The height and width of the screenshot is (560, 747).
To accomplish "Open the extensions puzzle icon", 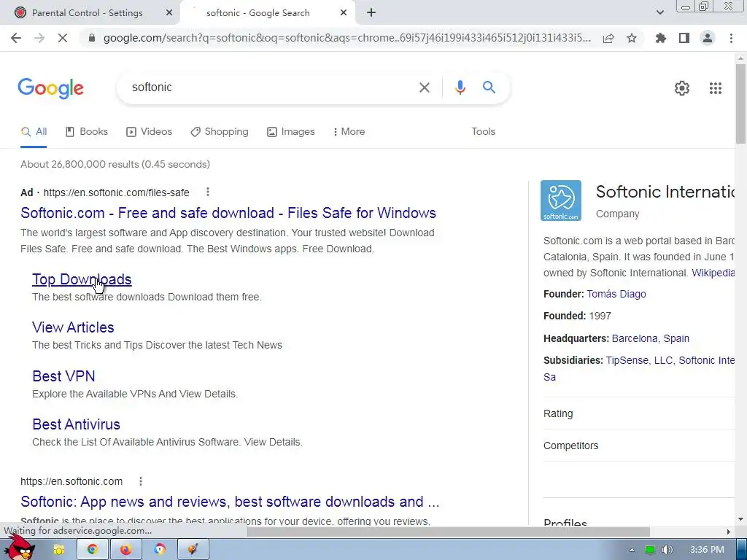I will tap(661, 38).
